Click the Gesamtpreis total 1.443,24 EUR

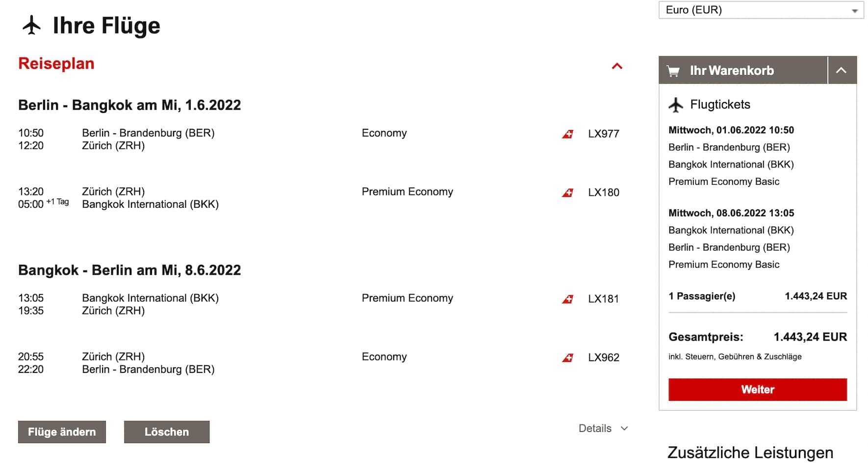click(810, 337)
